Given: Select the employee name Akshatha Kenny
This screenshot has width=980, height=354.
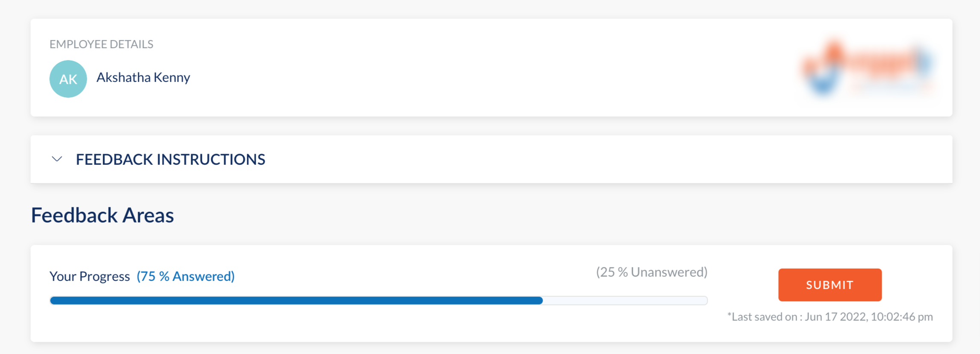Looking at the screenshot, I should (143, 78).
